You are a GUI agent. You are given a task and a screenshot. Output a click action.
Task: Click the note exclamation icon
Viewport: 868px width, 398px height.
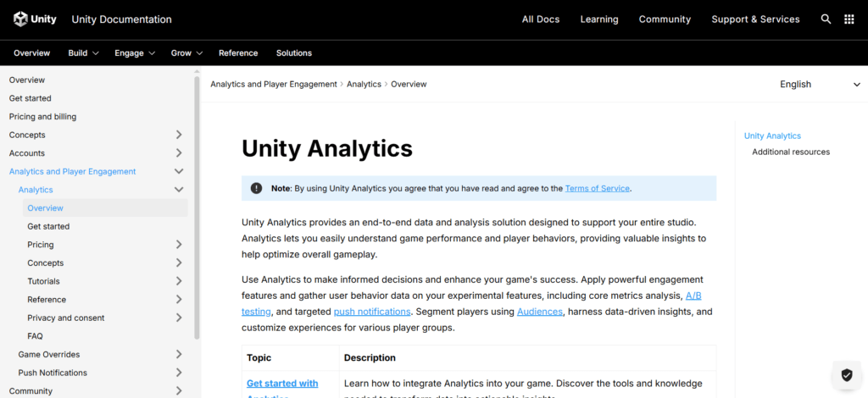tap(256, 188)
